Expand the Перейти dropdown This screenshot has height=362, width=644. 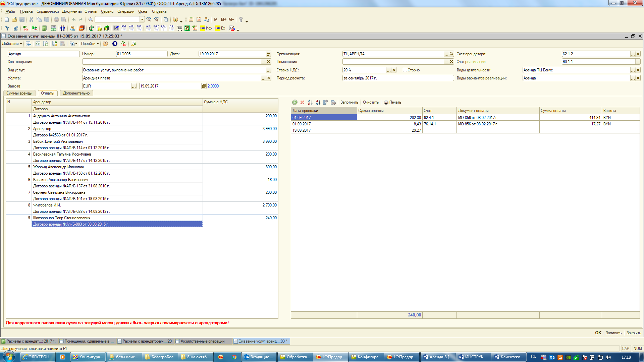coord(90,44)
